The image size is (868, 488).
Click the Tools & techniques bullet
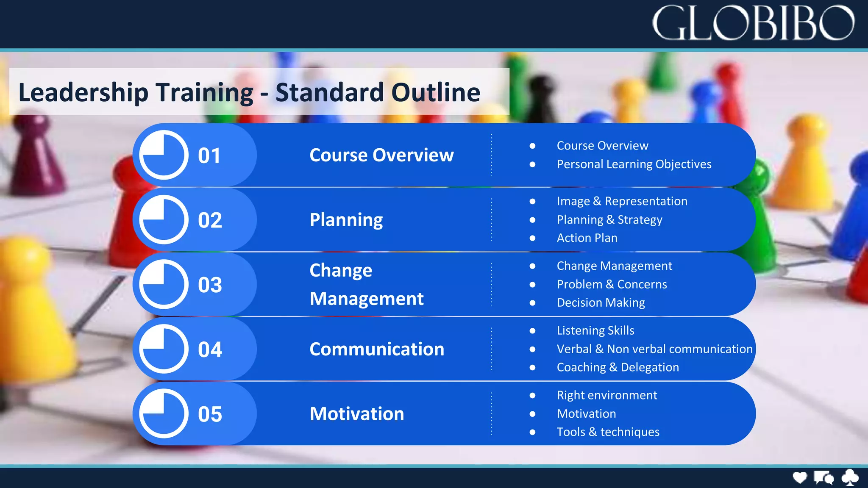coord(608,432)
